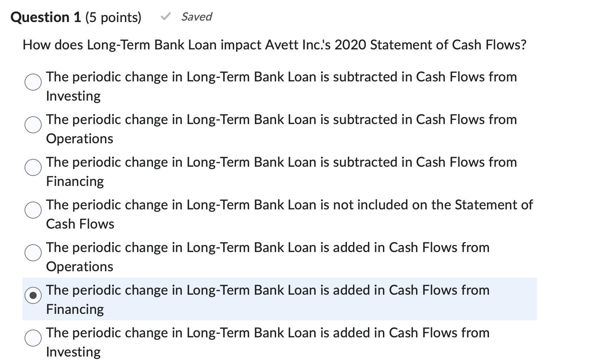
Task: Click the 'Saved' status text
Action: point(196,16)
